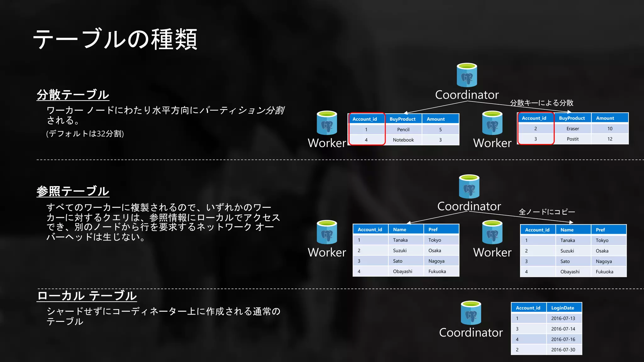Screen dimensions: 644x362
Task: Click the label 全ノードにコピー
Action: click(547, 212)
